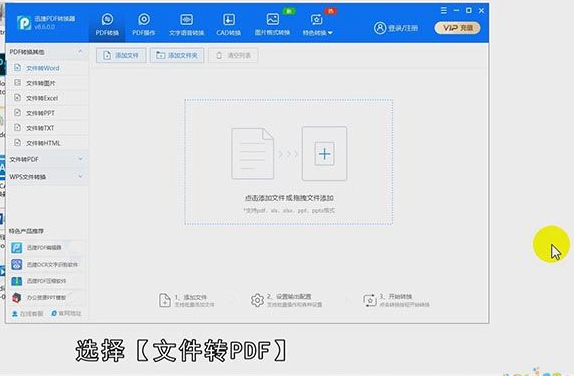574x376 pixels.
Task: Click the 迅捷PDF转换器 app logo
Action: [x=24, y=23]
